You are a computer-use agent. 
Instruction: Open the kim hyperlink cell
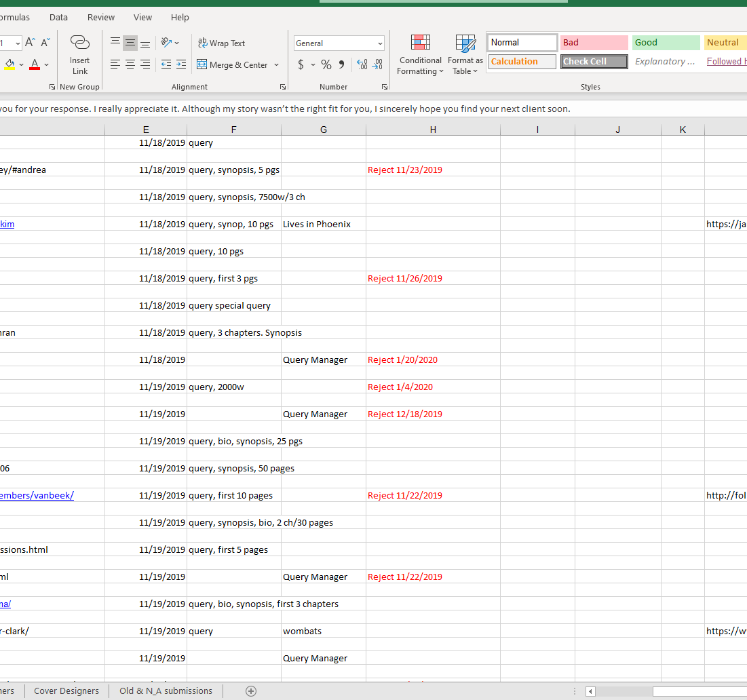[x=7, y=225]
